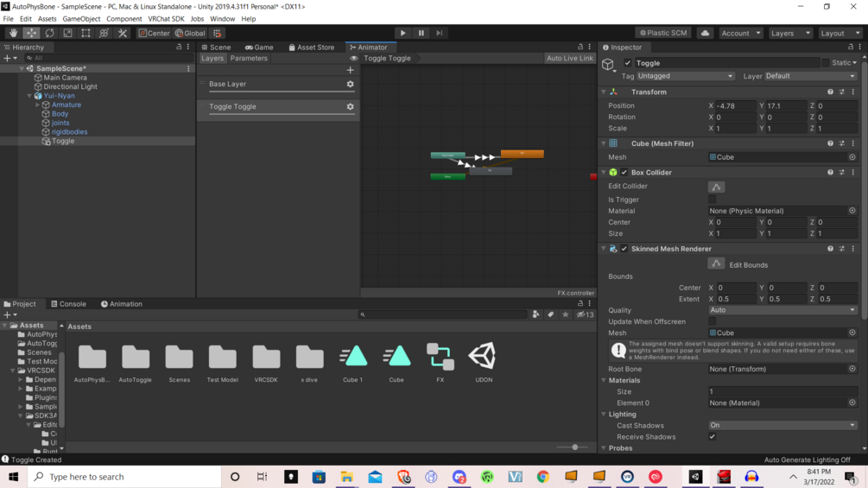Adjust the Project icon size slider
This screenshot has height=488, width=868.
pyautogui.click(x=574, y=447)
